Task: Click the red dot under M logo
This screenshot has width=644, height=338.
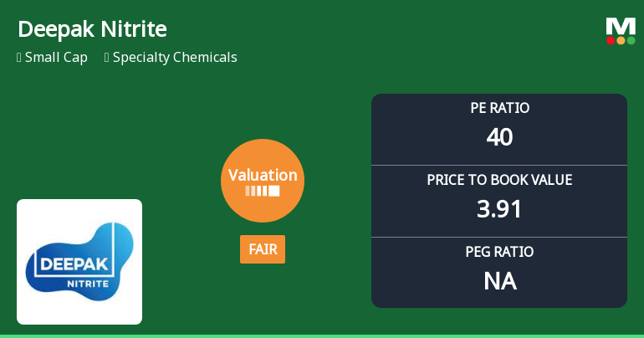Action: [x=611, y=40]
